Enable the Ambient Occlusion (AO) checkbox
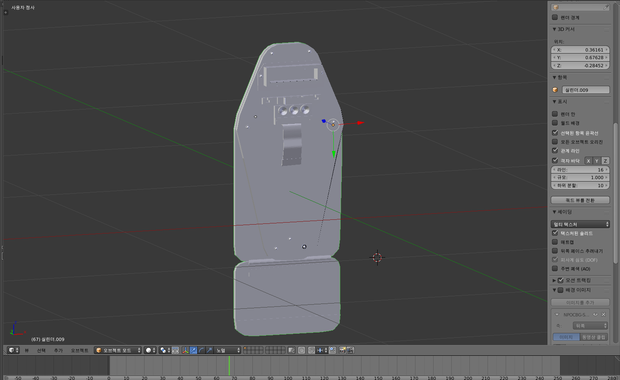Screen dimensions: 620x380 click(555, 269)
